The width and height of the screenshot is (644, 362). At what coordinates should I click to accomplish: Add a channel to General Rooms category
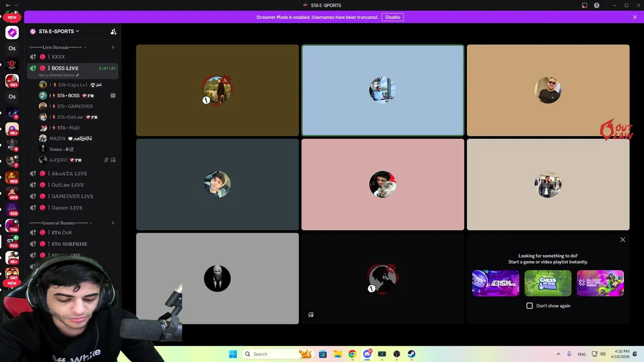(113, 223)
